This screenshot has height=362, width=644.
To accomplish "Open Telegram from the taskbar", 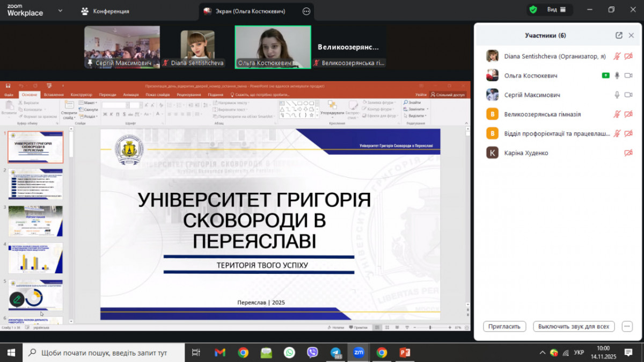I will point(336,352).
